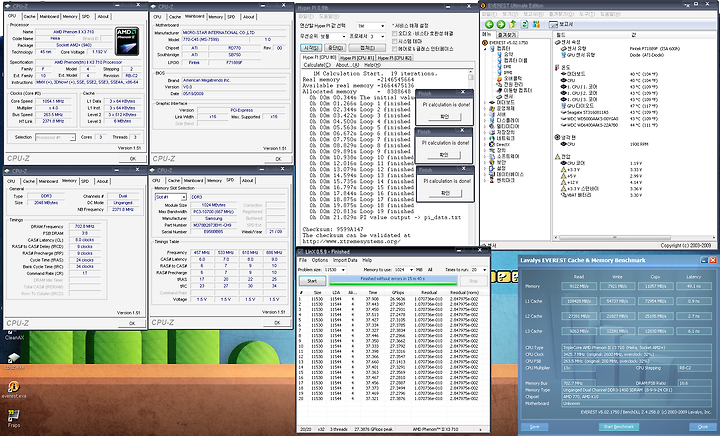Screen dimensions: 720x436
Task: Click LinX GFlops column header
Action: click(398, 292)
